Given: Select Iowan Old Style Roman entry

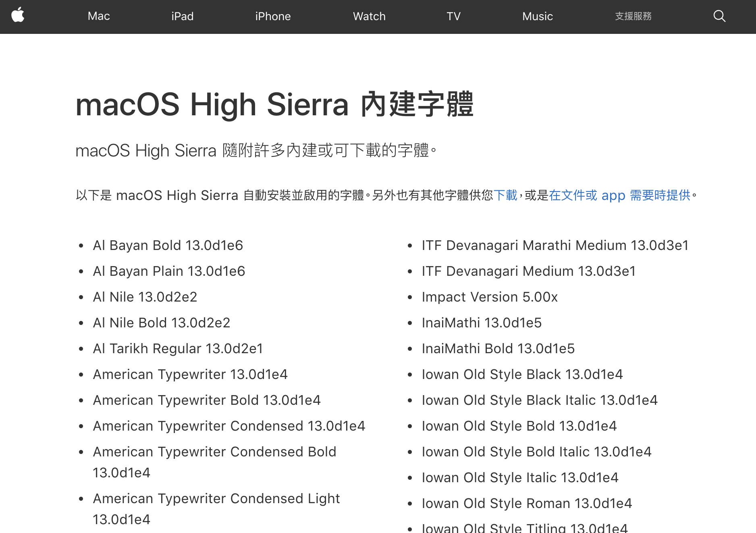Looking at the screenshot, I should click(x=527, y=503).
